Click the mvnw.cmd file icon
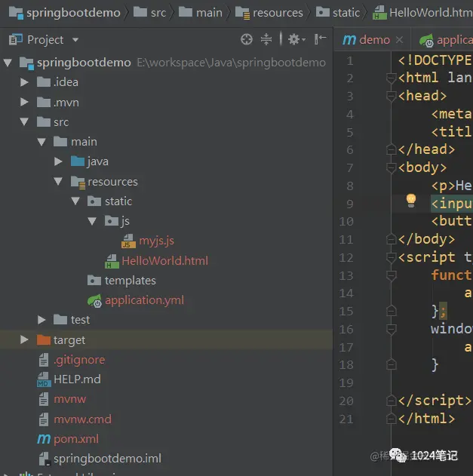 [x=44, y=419]
